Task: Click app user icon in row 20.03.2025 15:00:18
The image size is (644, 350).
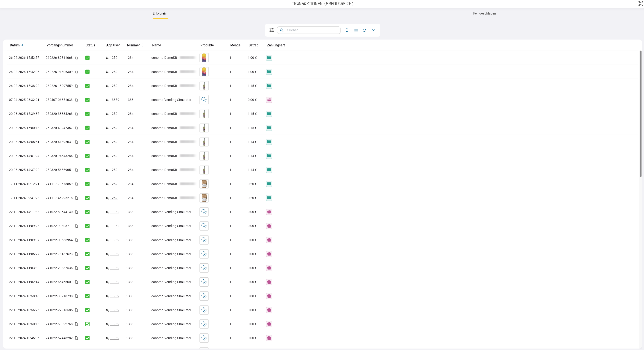Action: pyautogui.click(x=107, y=128)
